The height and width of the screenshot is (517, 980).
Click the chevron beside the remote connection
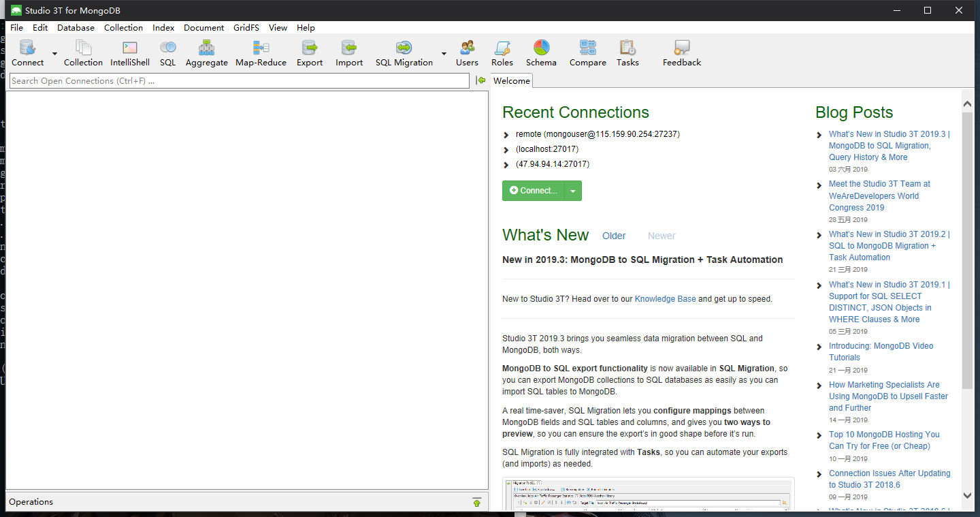click(x=506, y=135)
